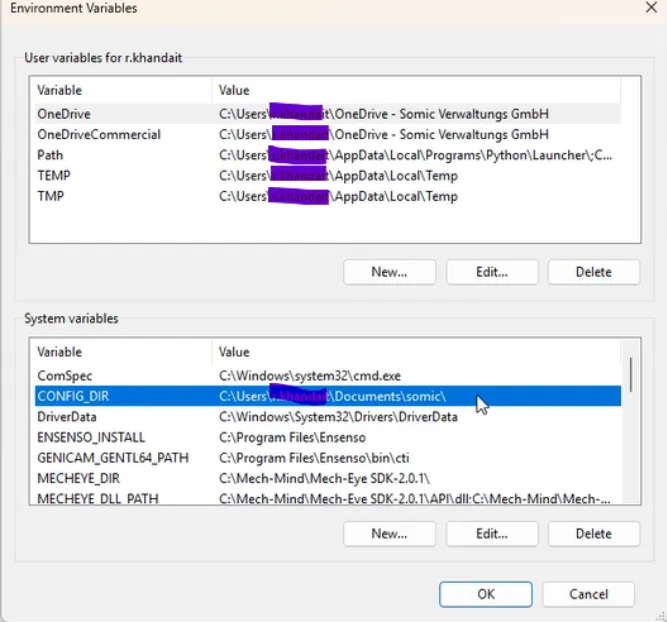Select the ENSENSO_INSTALL system variable
The height and width of the screenshot is (622, 667).
[x=328, y=437]
